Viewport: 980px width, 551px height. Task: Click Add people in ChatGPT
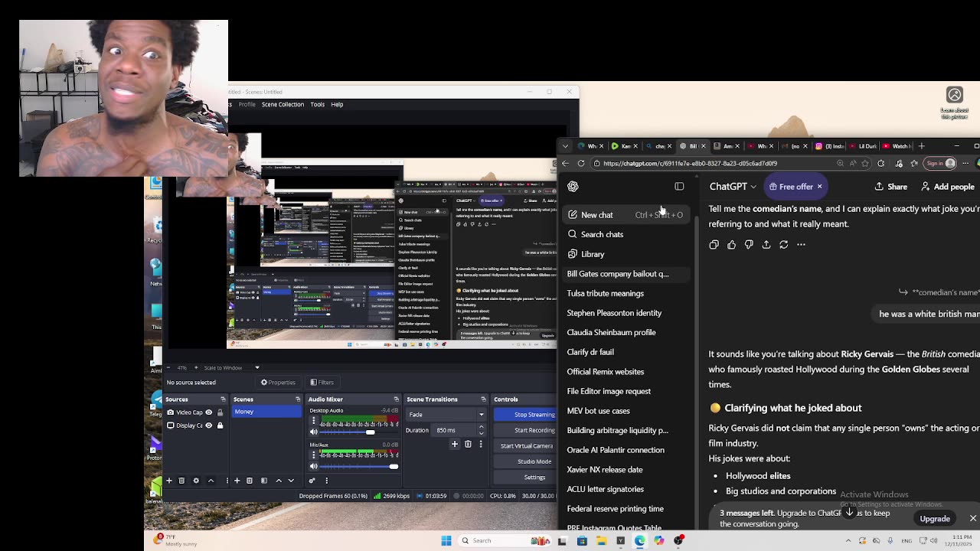(x=948, y=187)
